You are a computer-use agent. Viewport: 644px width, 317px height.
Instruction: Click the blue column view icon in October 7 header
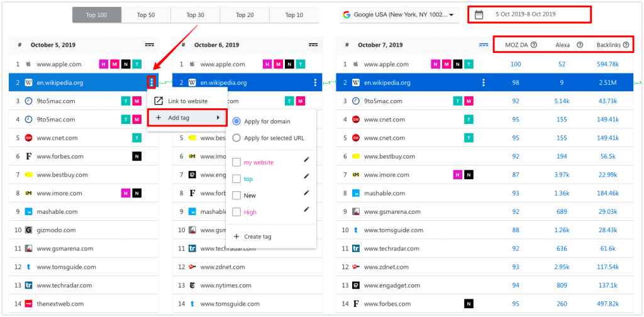[484, 45]
